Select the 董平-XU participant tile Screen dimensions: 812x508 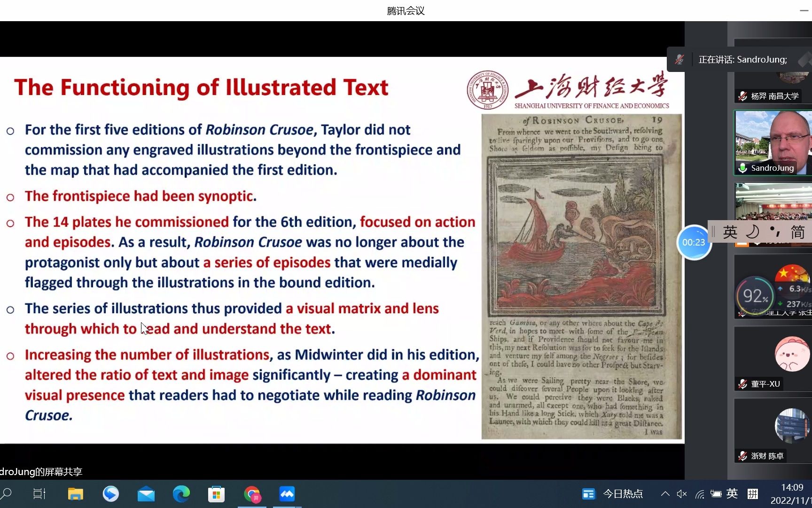click(773, 359)
